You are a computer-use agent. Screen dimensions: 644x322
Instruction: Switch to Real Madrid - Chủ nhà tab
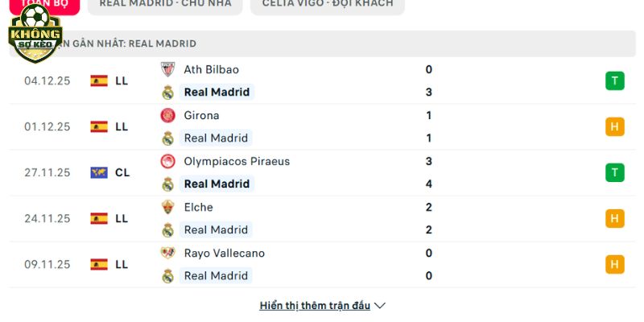pos(165,4)
